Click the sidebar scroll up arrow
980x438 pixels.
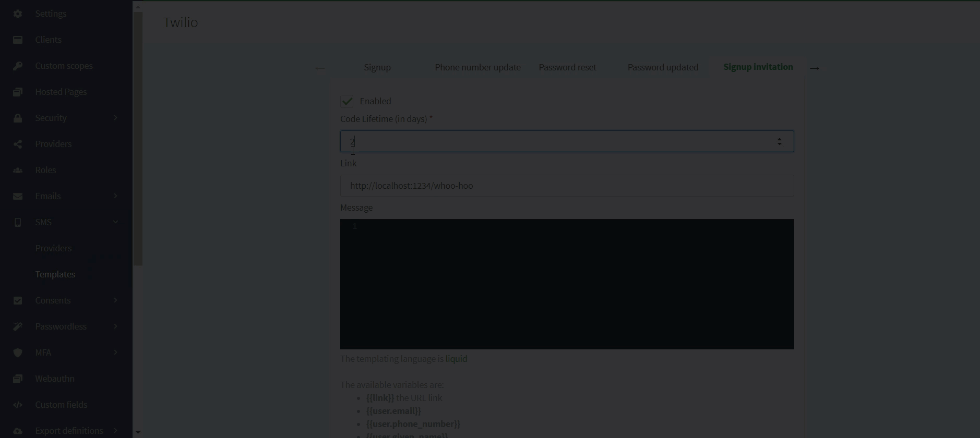138,7
